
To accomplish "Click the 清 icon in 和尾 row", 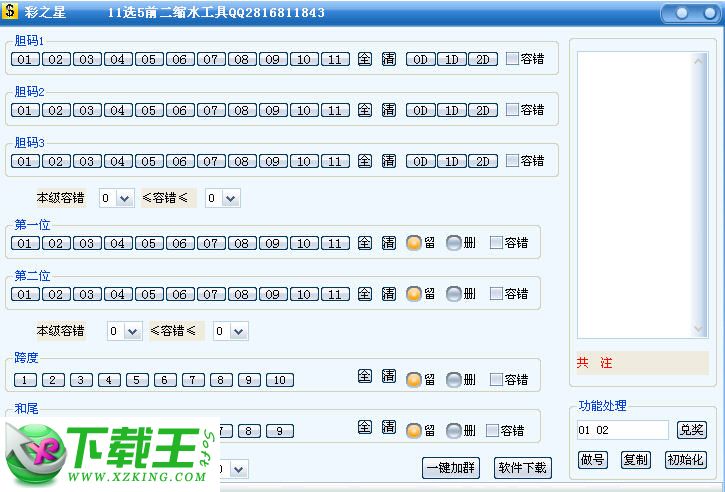I will 389,427.
